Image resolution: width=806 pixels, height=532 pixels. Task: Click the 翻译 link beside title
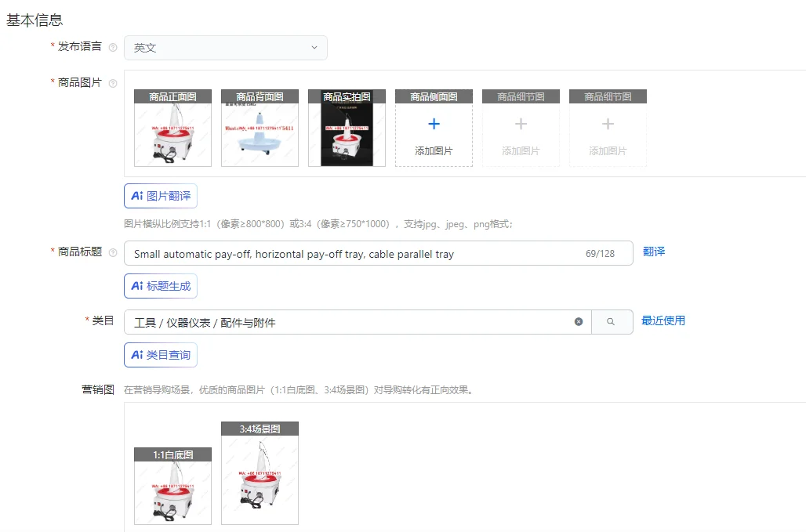(x=654, y=252)
